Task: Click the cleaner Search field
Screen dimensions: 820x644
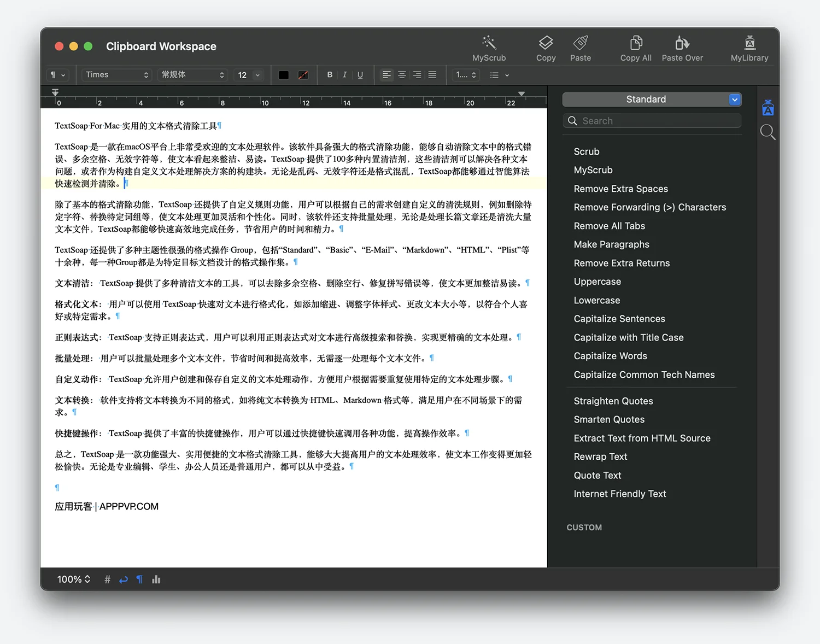Action: coord(652,121)
